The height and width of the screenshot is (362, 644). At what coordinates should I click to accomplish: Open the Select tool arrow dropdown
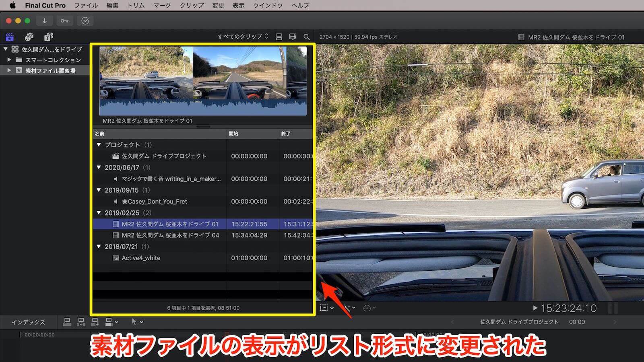pyautogui.click(x=137, y=322)
